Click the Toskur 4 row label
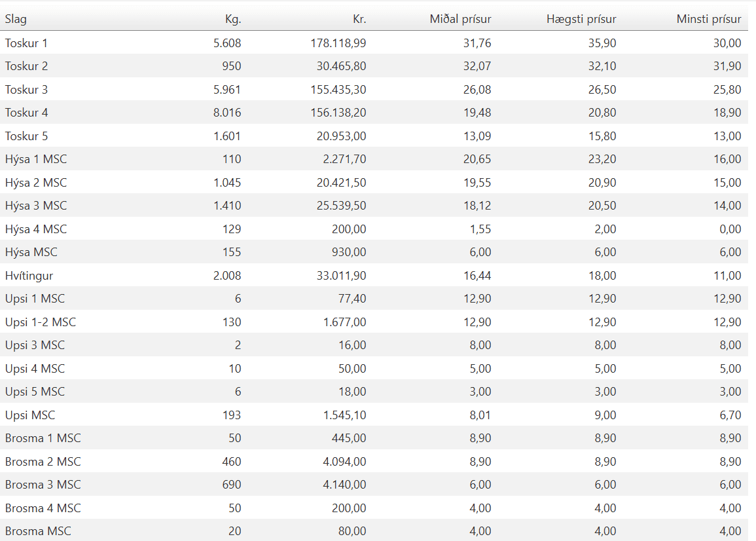This screenshot has width=756, height=541. (27, 113)
